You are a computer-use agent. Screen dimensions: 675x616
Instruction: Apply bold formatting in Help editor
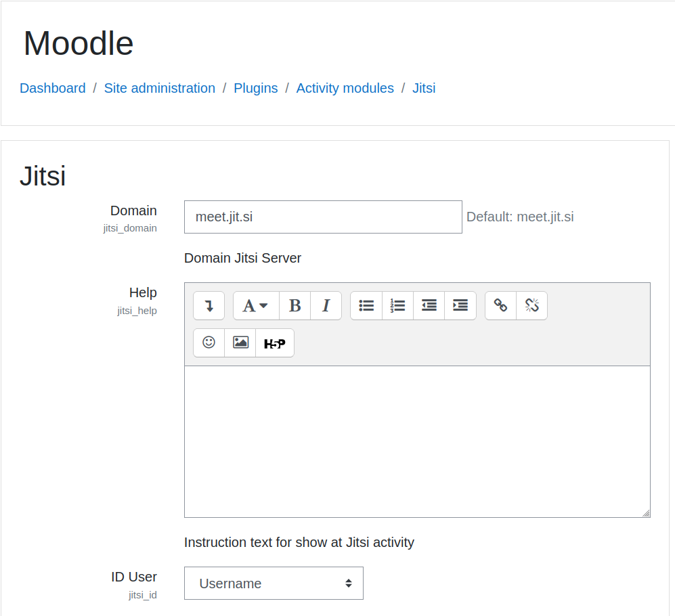pos(295,306)
